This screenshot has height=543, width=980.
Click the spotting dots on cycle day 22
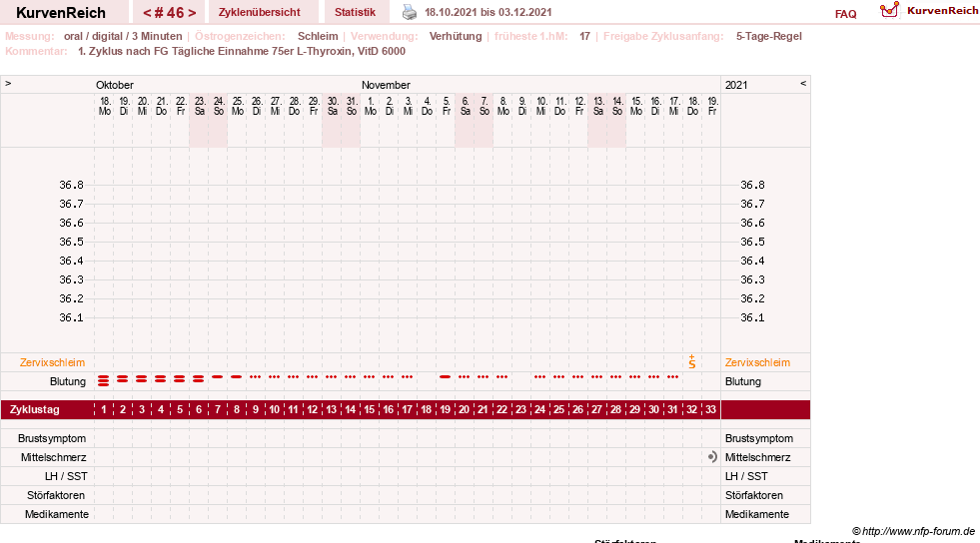(501, 377)
